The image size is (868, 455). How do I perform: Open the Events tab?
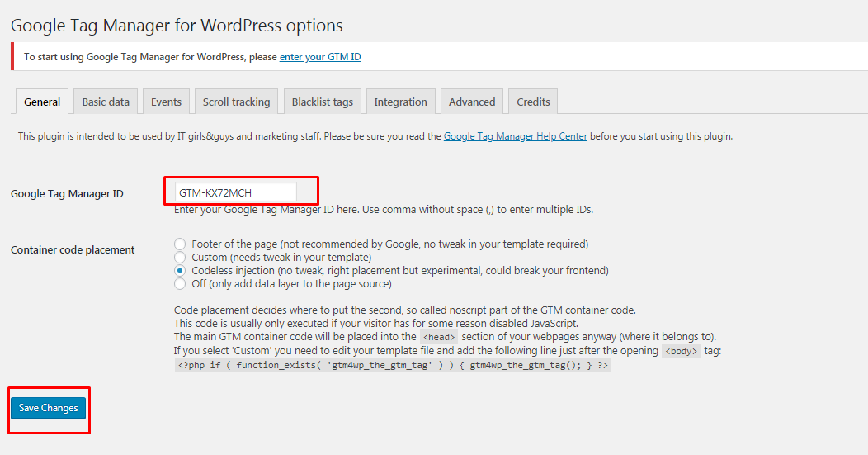[x=166, y=102]
